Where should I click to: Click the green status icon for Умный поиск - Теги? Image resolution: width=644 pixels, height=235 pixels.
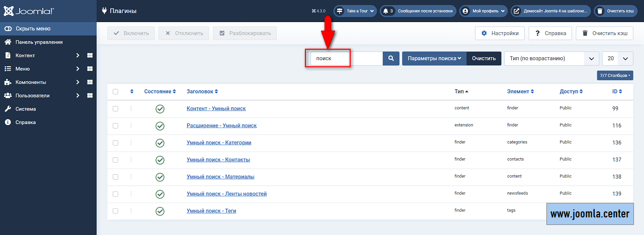pos(160,211)
